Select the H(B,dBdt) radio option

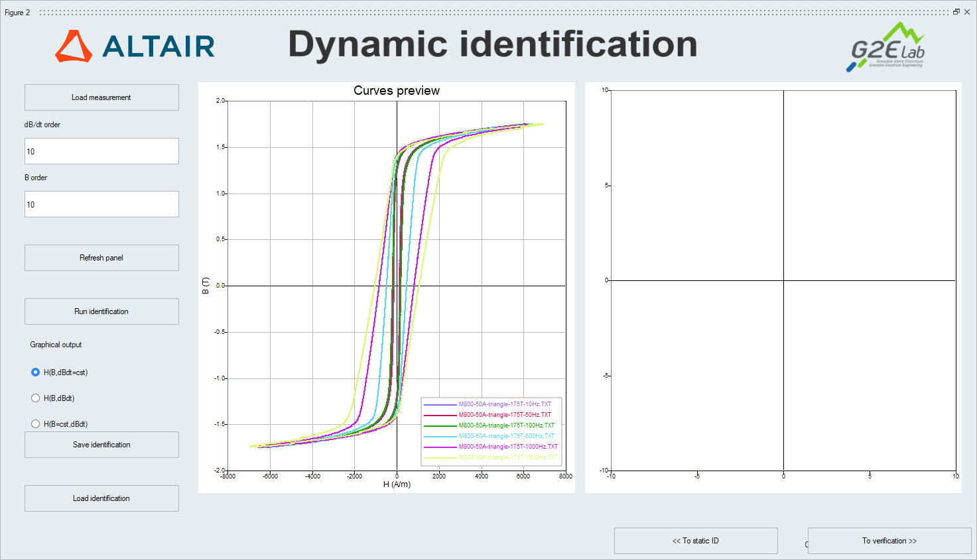coord(36,398)
